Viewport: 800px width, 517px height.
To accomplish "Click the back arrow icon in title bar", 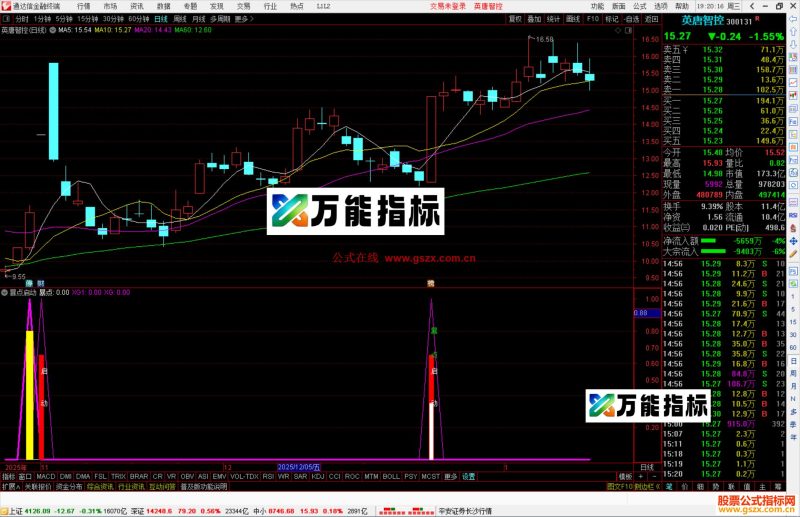I will (752, 6).
